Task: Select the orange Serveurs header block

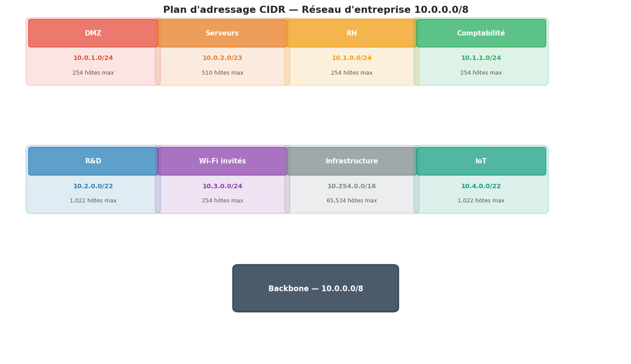Action: pos(222,33)
